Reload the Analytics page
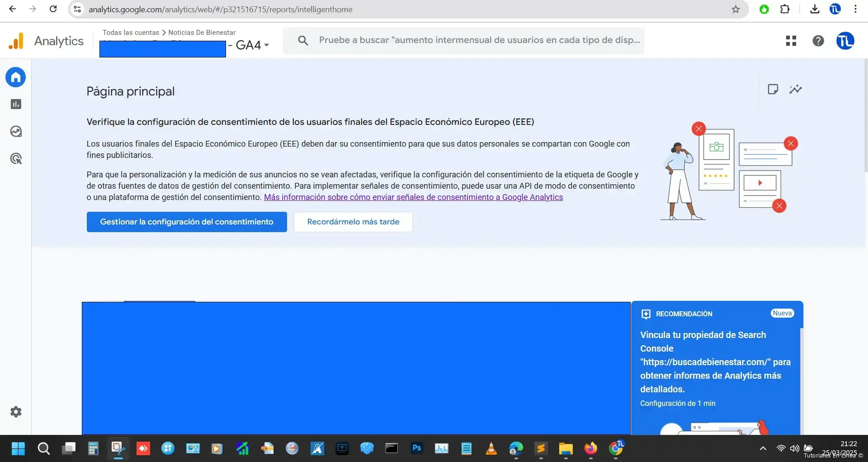868x462 pixels. tap(53, 9)
